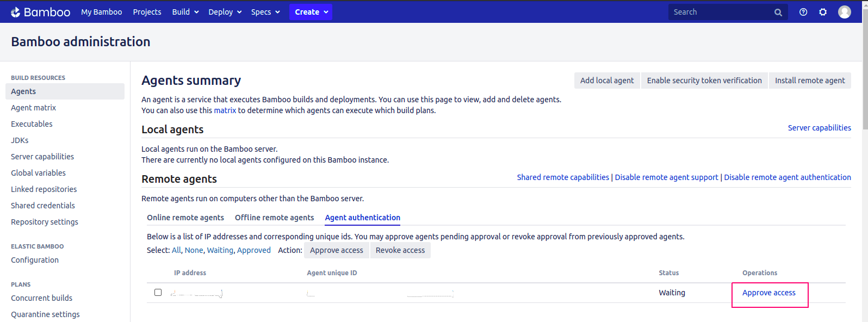Expand the Build dropdown menu
868x322 pixels.
tap(185, 12)
